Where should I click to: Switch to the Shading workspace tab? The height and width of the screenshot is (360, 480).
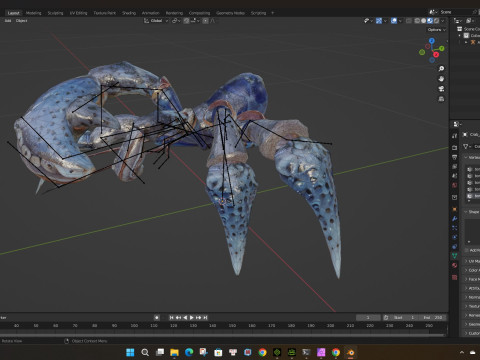129,13
